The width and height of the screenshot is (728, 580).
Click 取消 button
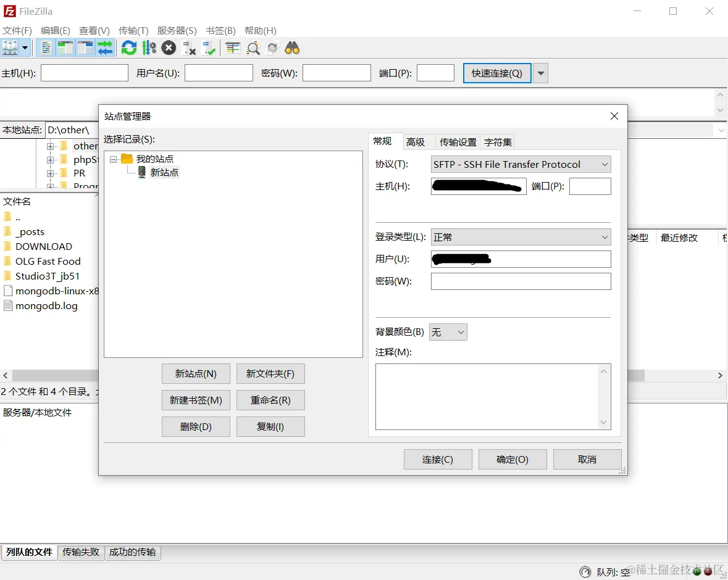point(587,459)
